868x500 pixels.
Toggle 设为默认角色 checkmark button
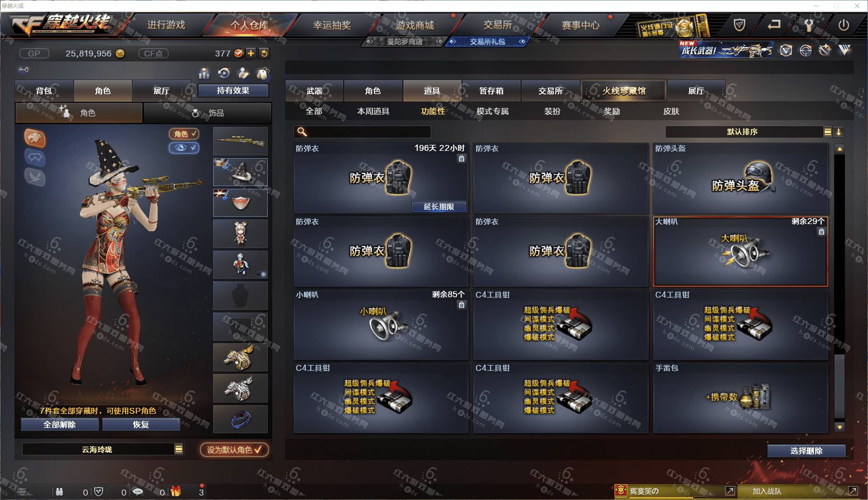click(234, 450)
